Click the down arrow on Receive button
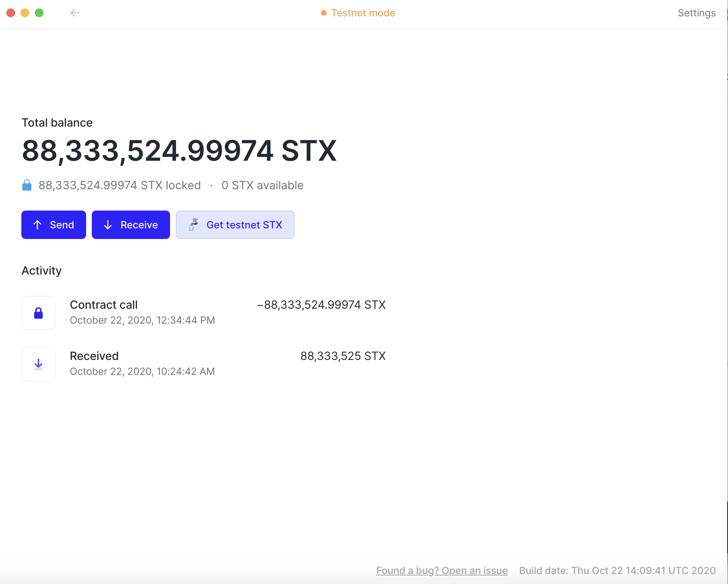The height and width of the screenshot is (584, 728). pos(108,225)
